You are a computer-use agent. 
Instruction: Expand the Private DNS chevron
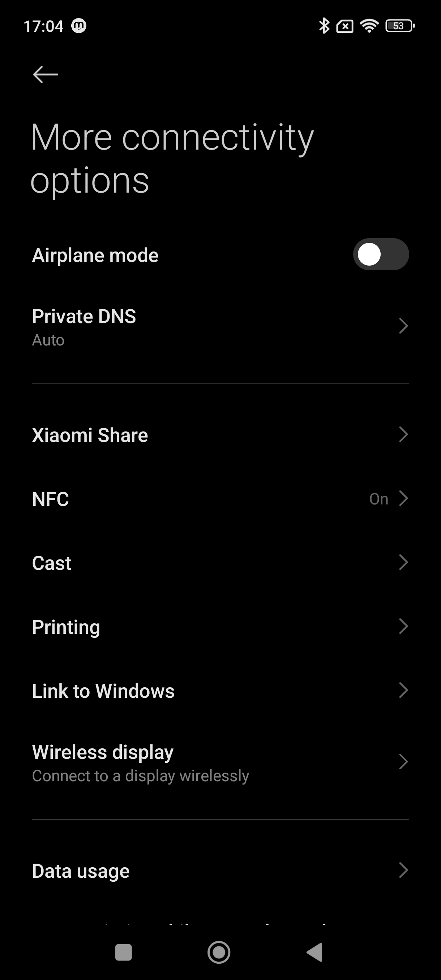(x=403, y=326)
